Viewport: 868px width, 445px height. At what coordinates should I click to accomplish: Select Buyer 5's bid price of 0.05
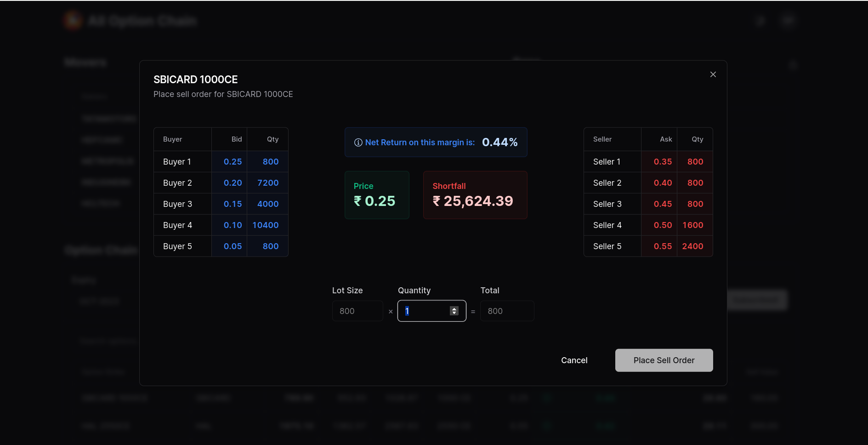click(x=233, y=246)
